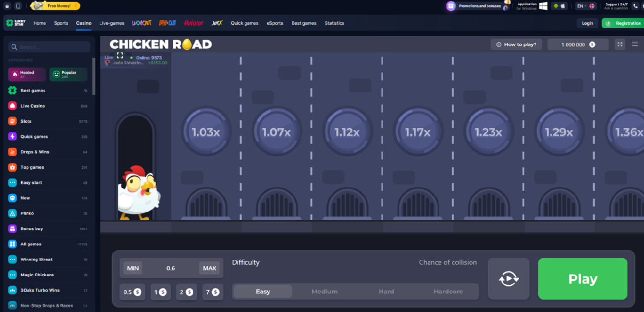Open the LuckyJet game logo
The height and width of the screenshot is (312, 644).
(x=142, y=23)
